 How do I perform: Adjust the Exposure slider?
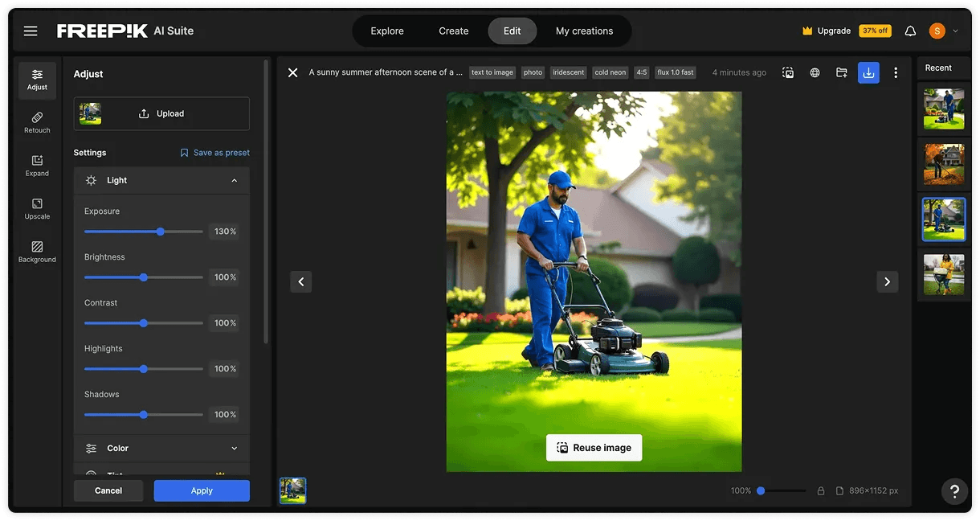(144, 232)
